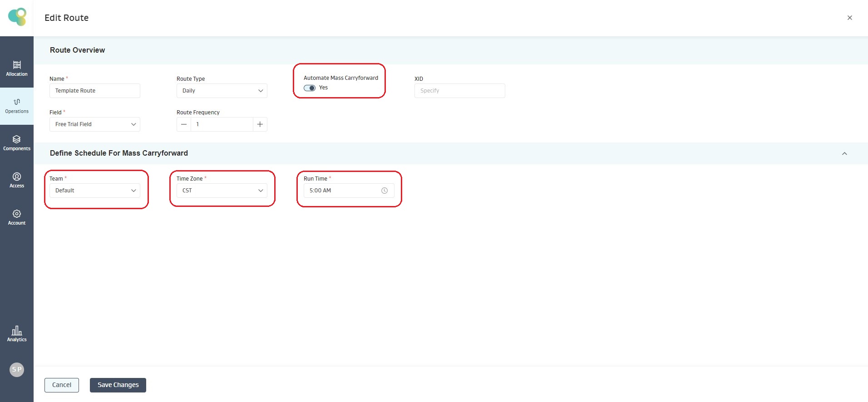The image size is (868, 402).
Task: Open the Time Zone dropdown showing CST
Action: 222,191
